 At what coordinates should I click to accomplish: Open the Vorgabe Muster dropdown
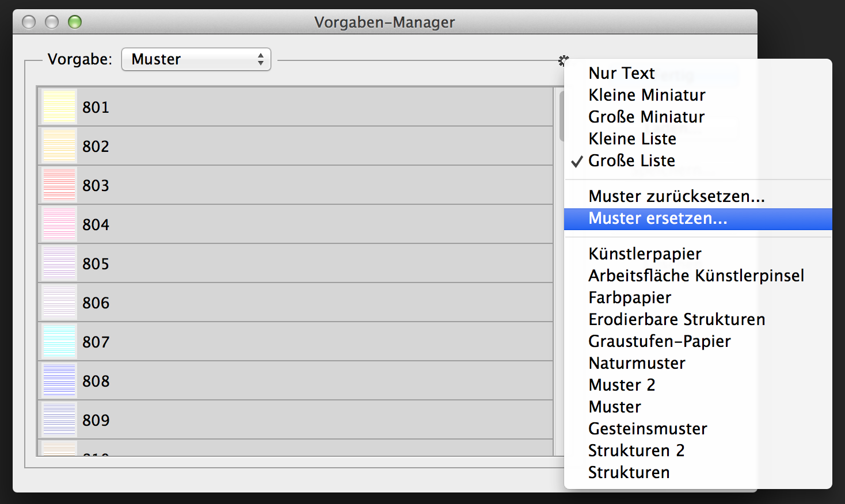[196, 59]
